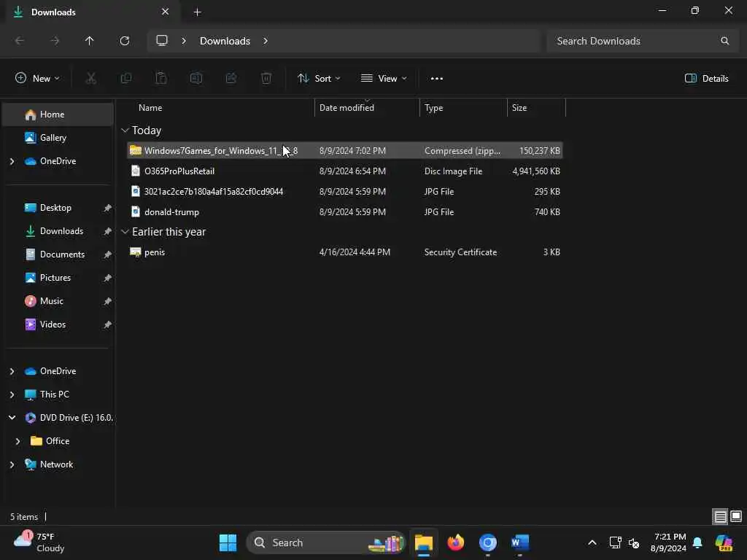Click the Cut scissors icon
Screen dimensions: 747x560
click(x=91, y=78)
